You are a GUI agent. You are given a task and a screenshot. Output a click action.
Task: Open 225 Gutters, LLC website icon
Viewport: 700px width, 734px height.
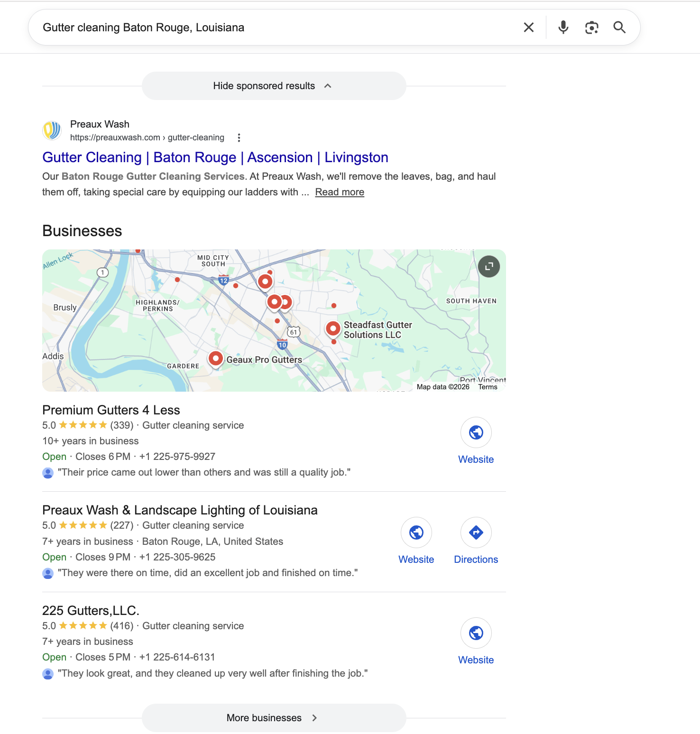[476, 633]
